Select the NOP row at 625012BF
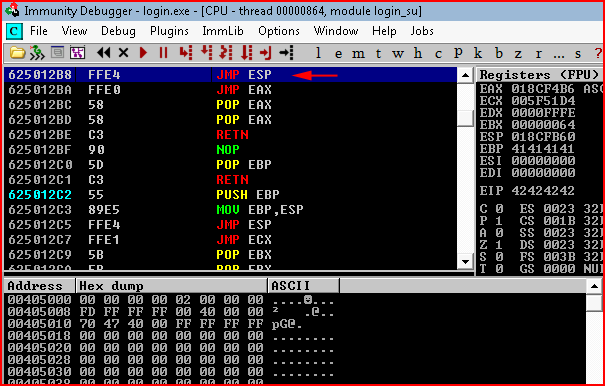This screenshot has width=605, height=386. [x=230, y=150]
